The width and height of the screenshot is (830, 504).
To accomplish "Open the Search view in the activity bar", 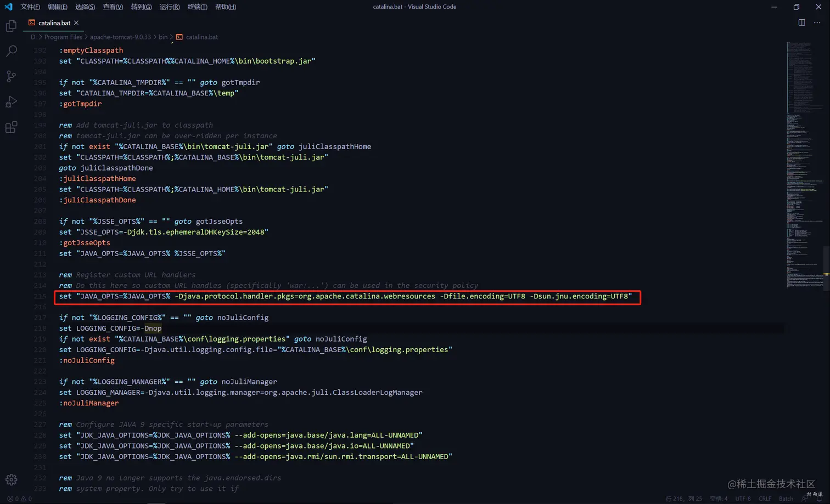I will (11, 51).
